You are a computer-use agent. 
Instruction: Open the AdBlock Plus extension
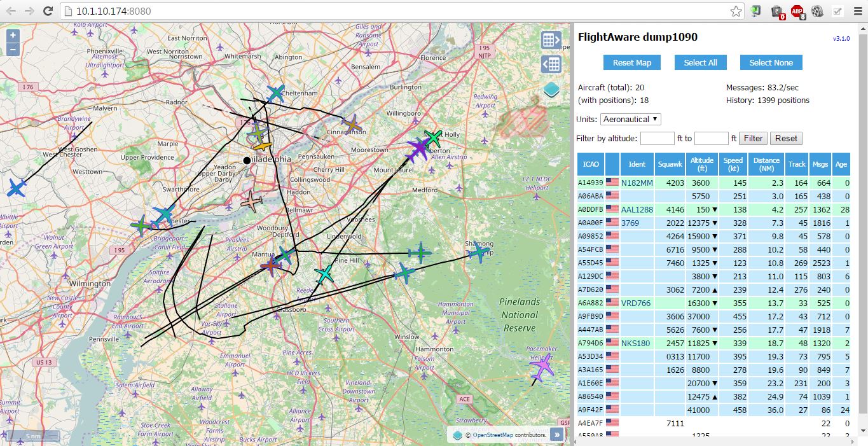tap(797, 11)
